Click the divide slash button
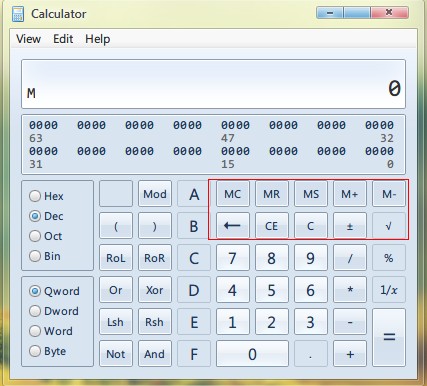Image resolution: width=427 pixels, height=386 pixels. pos(350,258)
